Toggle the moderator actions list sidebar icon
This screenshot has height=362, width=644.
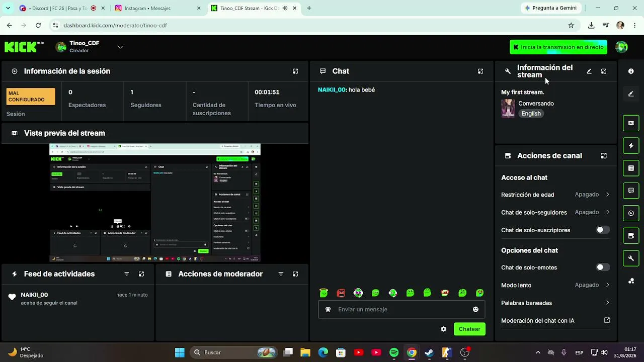click(x=631, y=168)
